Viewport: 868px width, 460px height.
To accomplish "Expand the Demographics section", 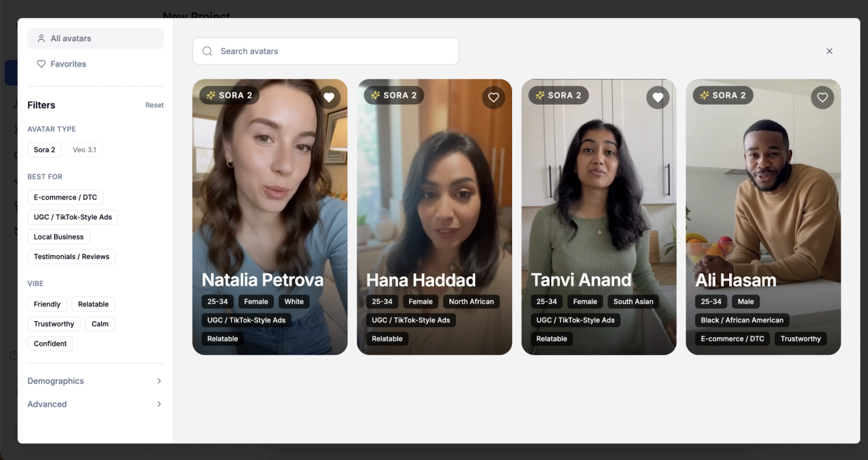I will coord(95,381).
